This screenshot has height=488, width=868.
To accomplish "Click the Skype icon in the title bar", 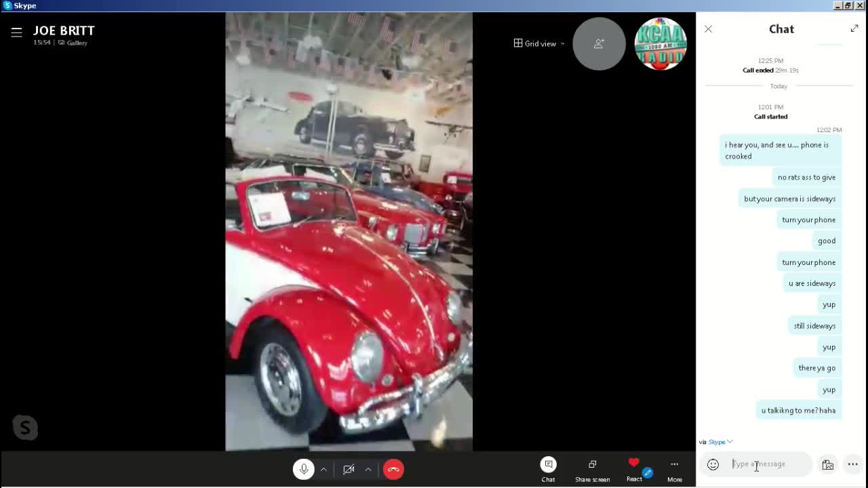I will pyautogui.click(x=7, y=5).
